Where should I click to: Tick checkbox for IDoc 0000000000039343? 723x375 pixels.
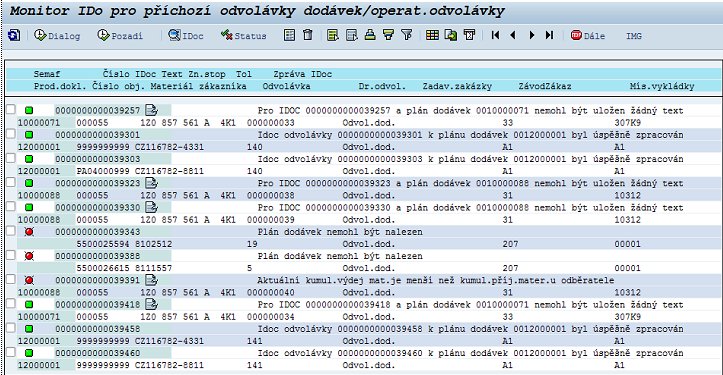pyautogui.click(x=11, y=231)
